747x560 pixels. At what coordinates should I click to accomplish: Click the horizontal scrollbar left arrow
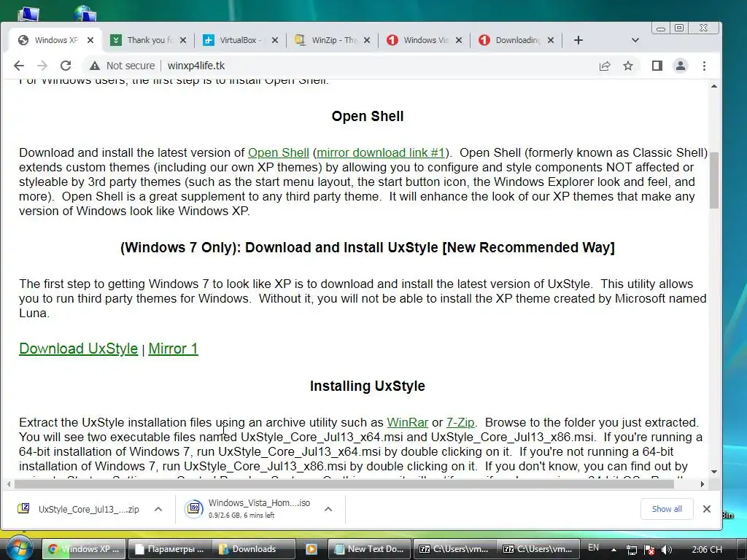[x=9, y=484]
